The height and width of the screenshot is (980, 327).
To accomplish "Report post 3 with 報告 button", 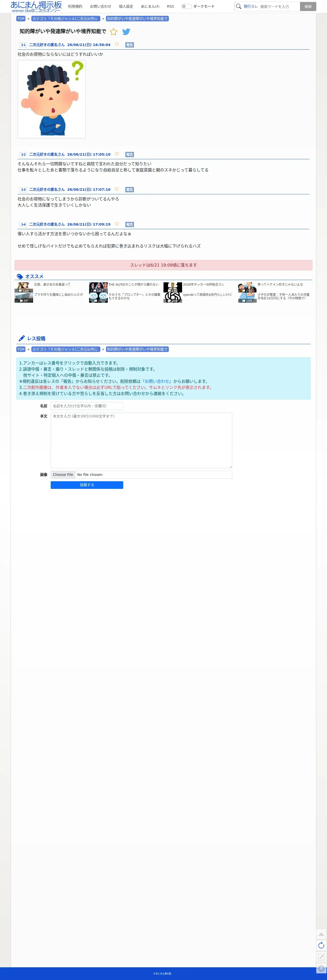I will (130, 189).
